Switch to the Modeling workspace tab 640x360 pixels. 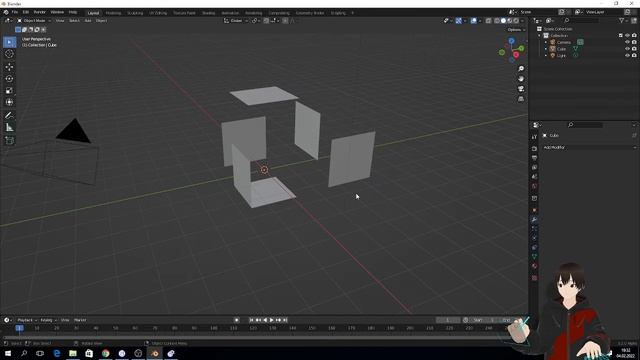113,13
